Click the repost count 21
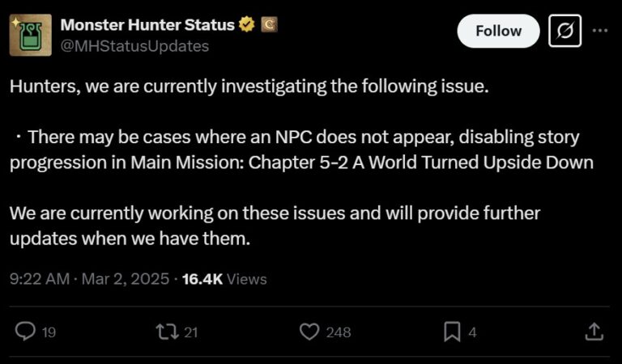 pyautogui.click(x=191, y=332)
